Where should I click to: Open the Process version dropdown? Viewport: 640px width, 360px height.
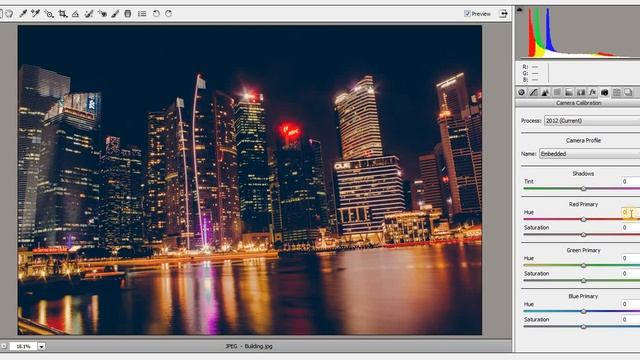pos(592,121)
